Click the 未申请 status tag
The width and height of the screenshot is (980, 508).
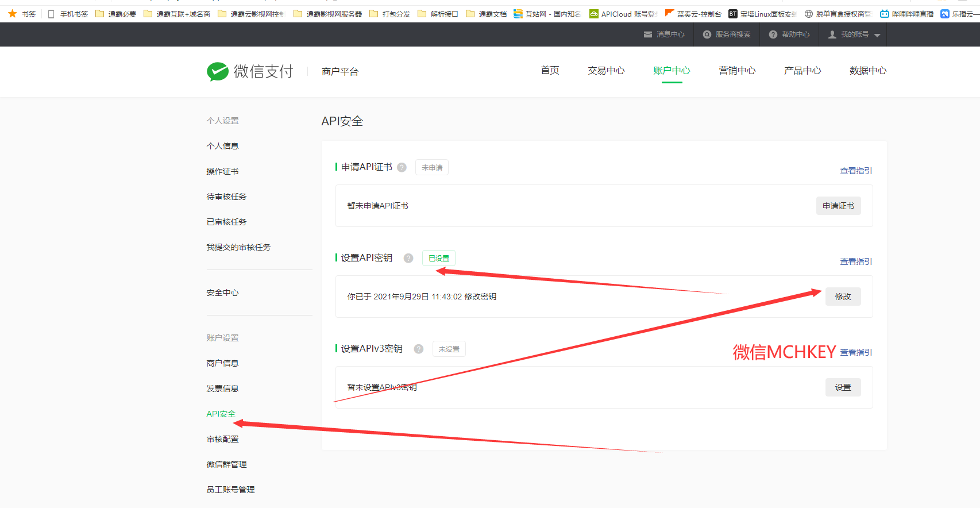pyautogui.click(x=432, y=168)
